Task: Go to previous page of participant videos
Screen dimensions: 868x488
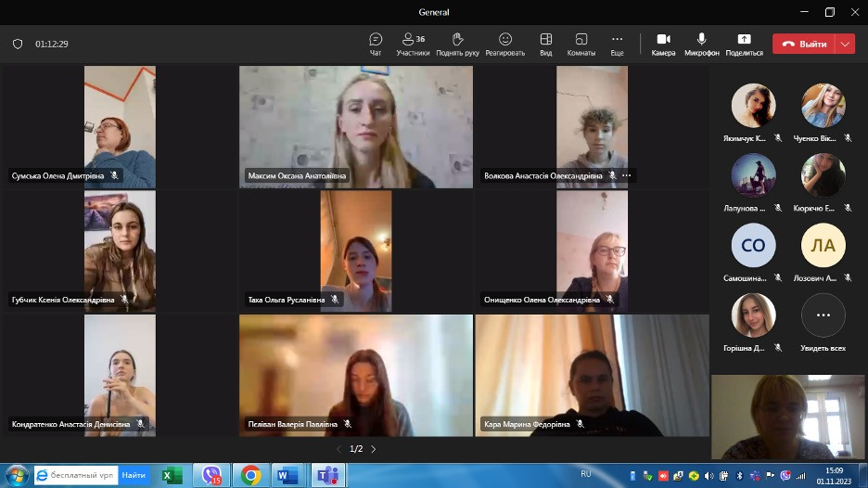Action: pyautogui.click(x=338, y=449)
